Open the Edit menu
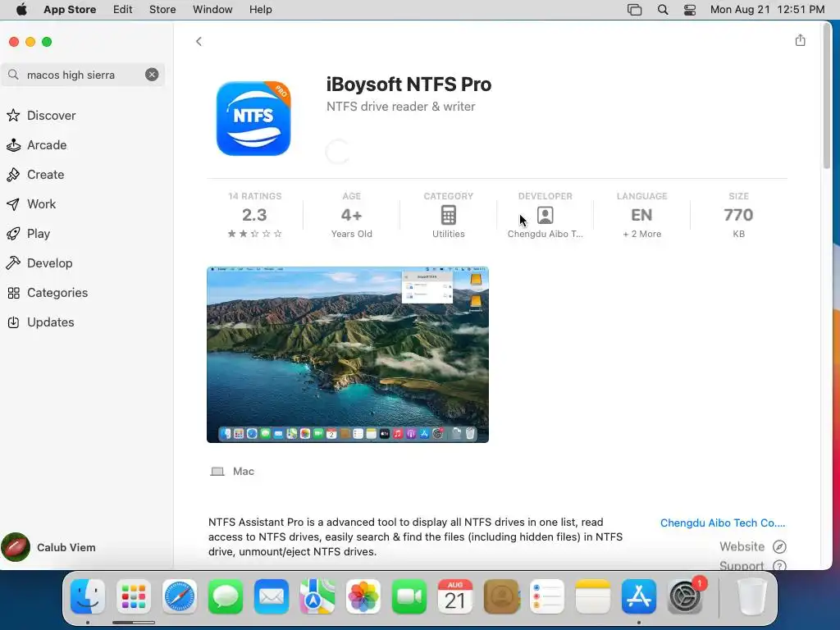The image size is (840, 630). click(123, 10)
